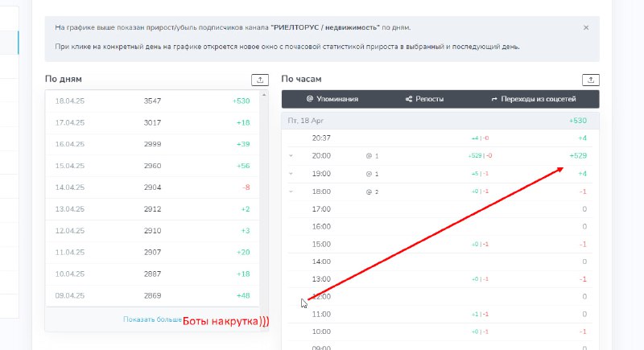Click subscriber count 3017

tap(152, 122)
